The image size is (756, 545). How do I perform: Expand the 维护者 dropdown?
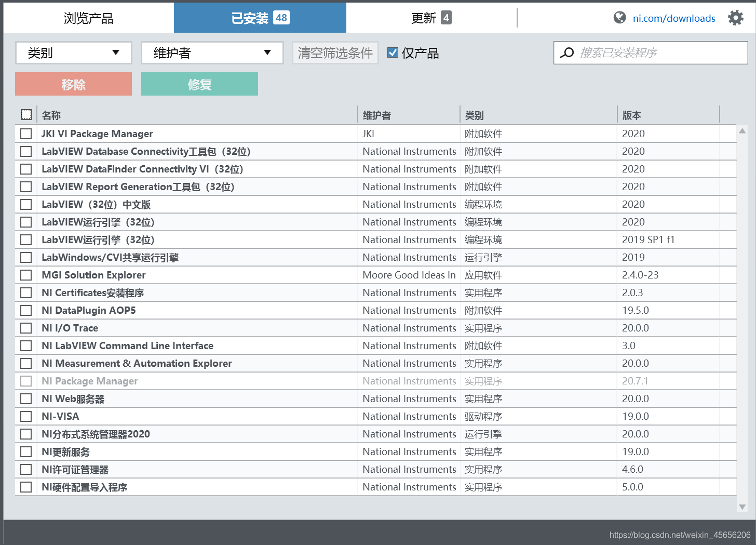[212, 52]
